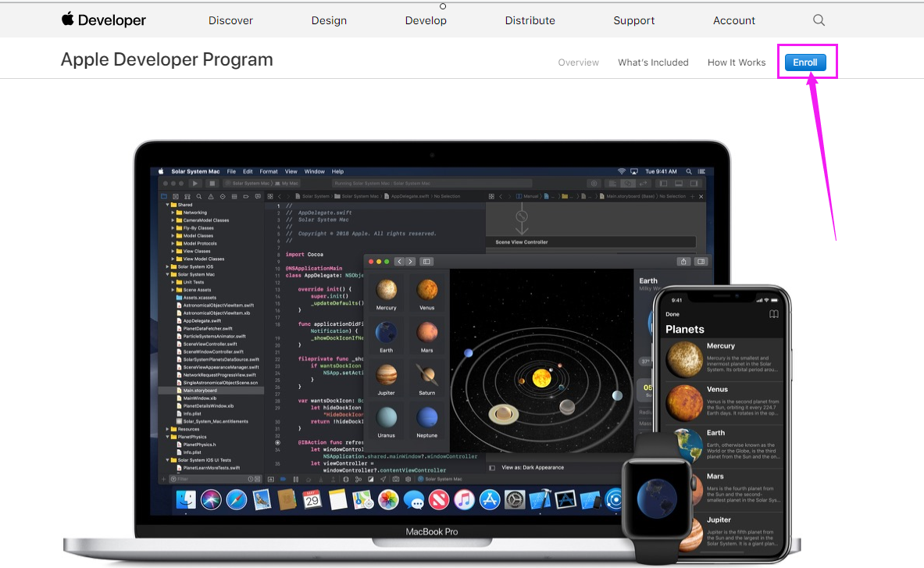The image size is (924, 568).
Task: Switch to the Overview tab
Action: 578,63
